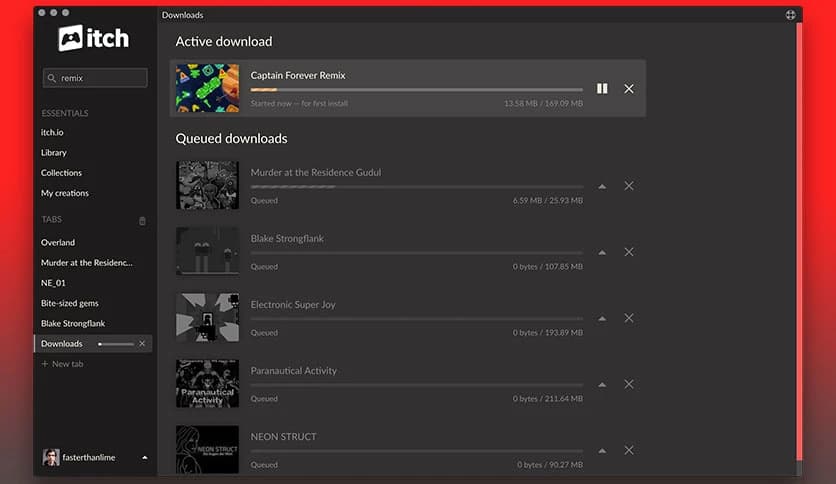This screenshot has height=484, width=836.
Task: Focus the search field containing remix
Action: [x=95, y=78]
